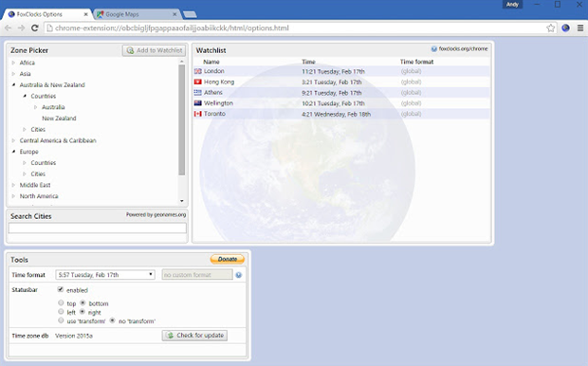The image size is (588, 366).
Task: Click the Add to Watchlist button
Action: pyautogui.click(x=154, y=50)
